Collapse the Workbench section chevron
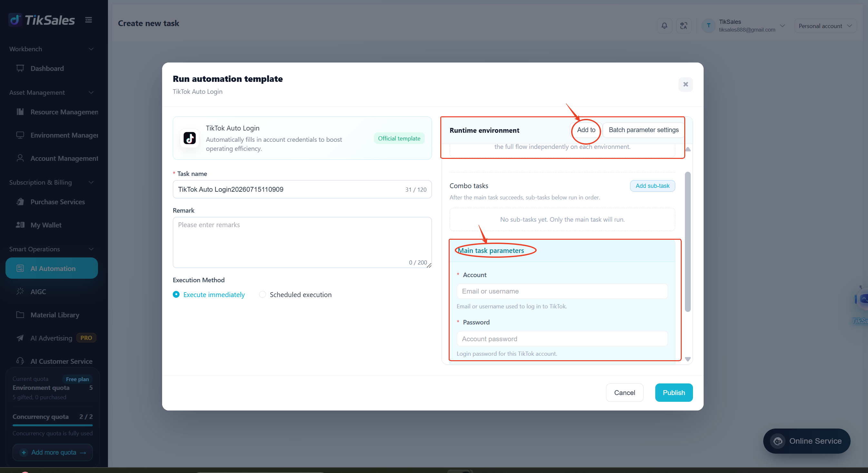 pos(91,49)
